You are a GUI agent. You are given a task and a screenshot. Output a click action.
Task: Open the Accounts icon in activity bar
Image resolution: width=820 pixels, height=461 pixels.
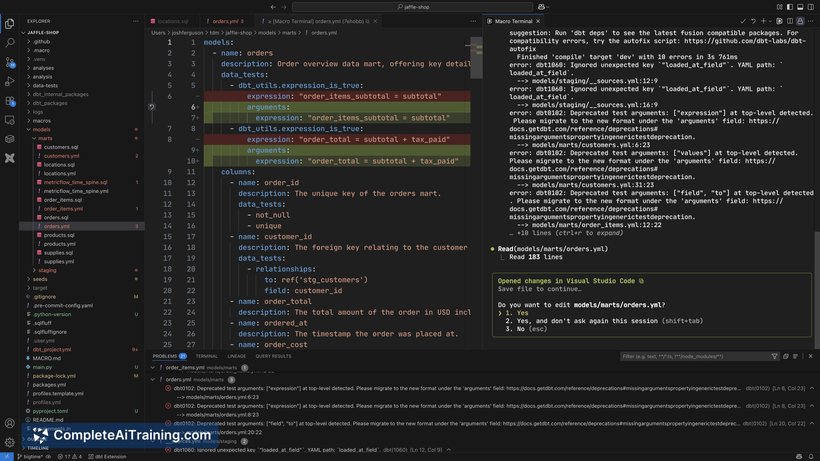coord(9,423)
